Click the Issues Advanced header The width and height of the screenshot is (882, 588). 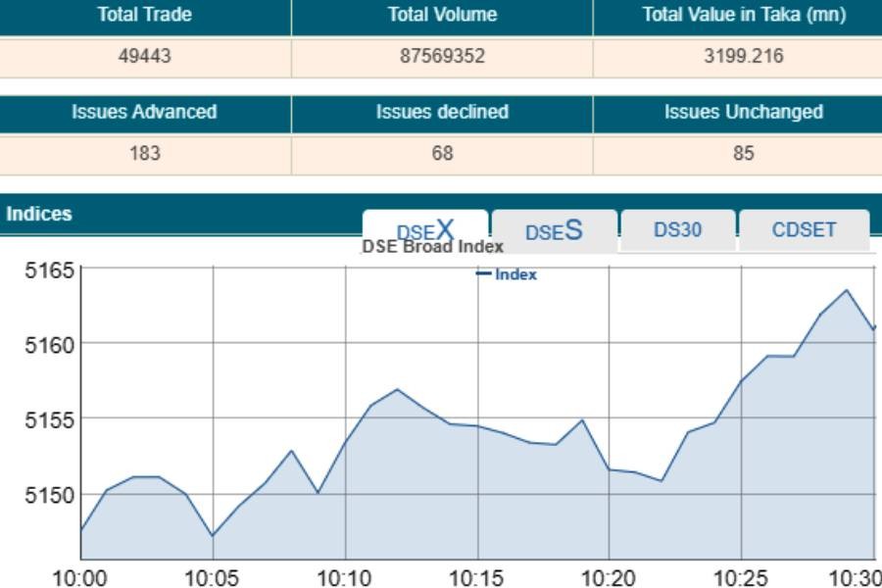click(145, 112)
